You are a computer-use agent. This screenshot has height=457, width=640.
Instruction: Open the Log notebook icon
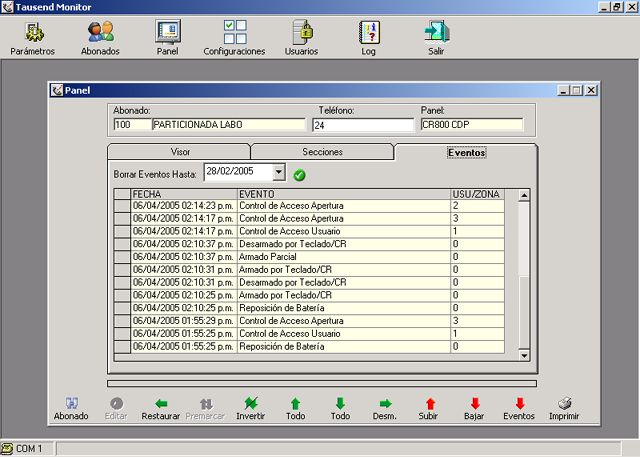tap(369, 32)
